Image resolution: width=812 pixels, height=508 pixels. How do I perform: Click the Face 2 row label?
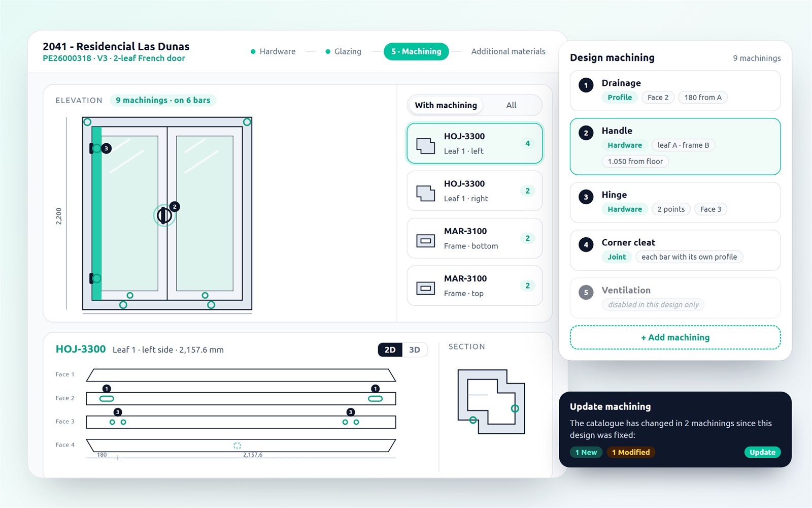pos(65,398)
